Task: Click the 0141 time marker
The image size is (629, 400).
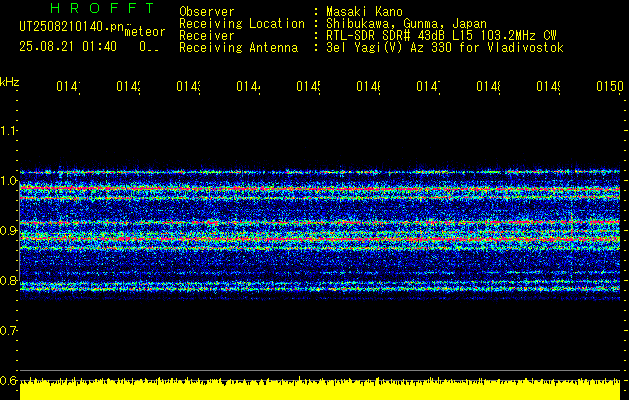Action: (x=68, y=86)
